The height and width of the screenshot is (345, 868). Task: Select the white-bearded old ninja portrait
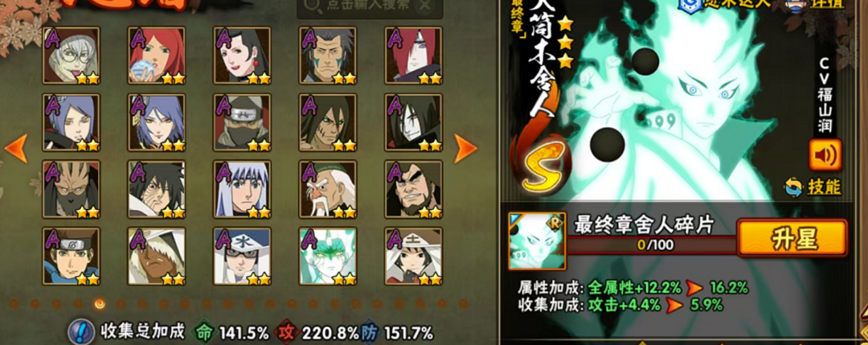[x=328, y=190]
